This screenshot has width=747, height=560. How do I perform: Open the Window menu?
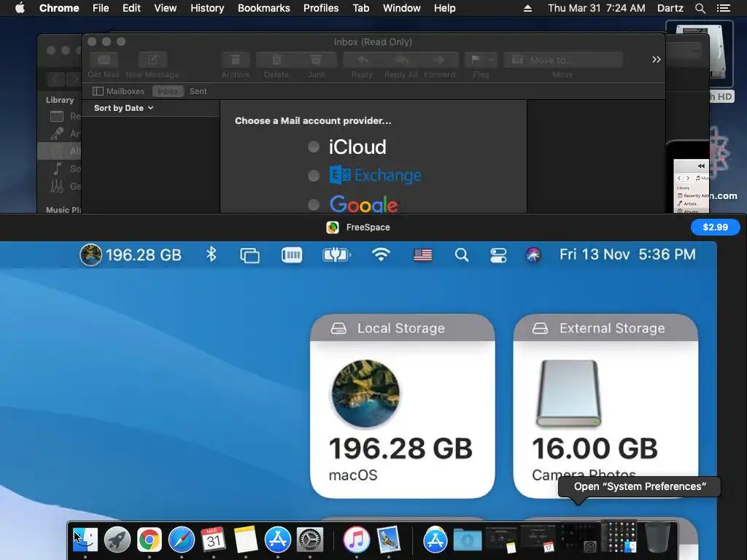coord(402,8)
